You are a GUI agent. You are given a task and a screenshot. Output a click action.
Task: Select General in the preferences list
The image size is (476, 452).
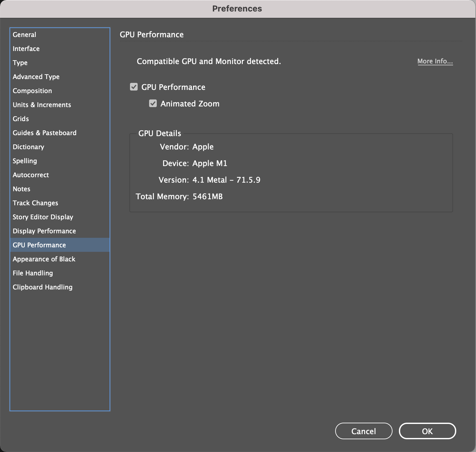(25, 35)
